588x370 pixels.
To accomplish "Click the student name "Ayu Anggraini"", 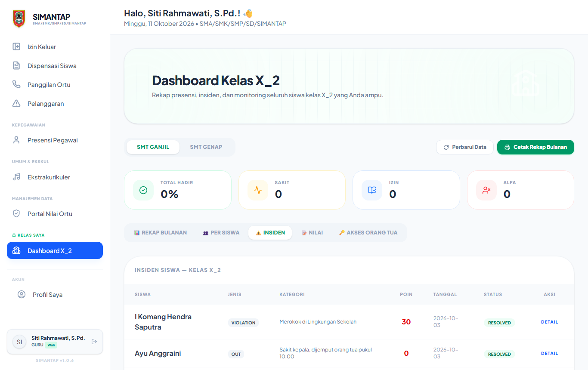I will [158, 353].
